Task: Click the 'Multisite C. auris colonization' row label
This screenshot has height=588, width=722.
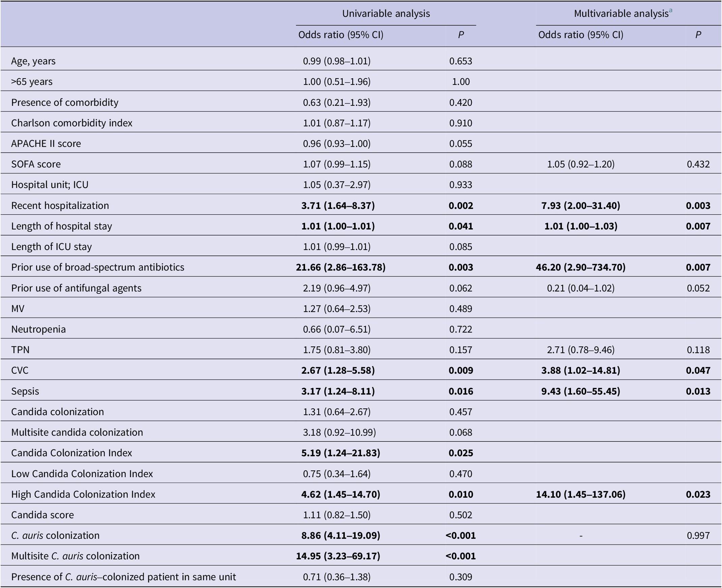Action: click(75, 556)
